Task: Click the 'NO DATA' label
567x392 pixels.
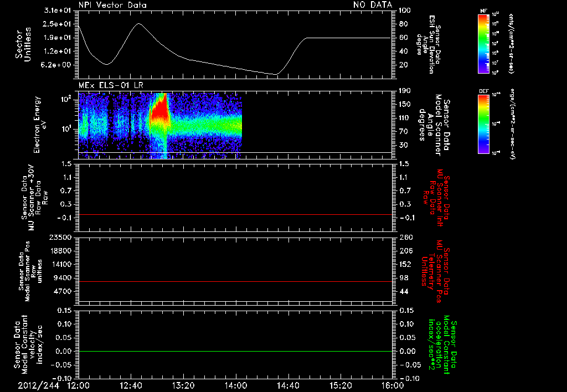Action: click(x=373, y=5)
